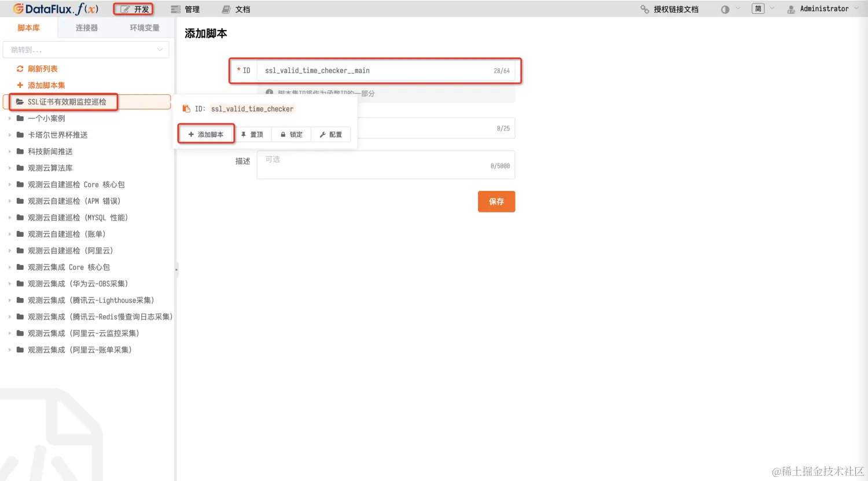868x481 pixels.
Task: Click the 文档 menu book icon
Action: pos(226,9)
